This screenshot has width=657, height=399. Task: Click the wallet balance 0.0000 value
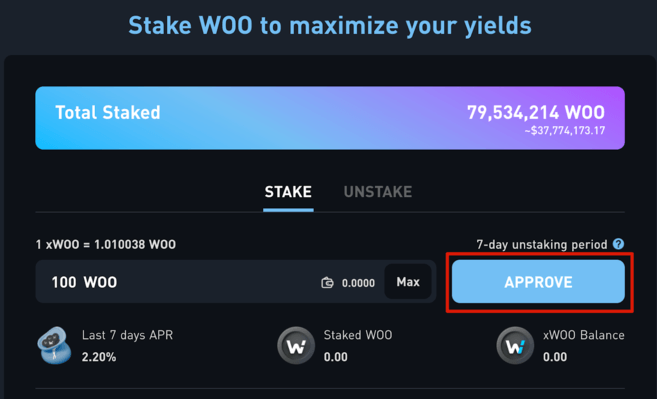[x=358, y=283]
